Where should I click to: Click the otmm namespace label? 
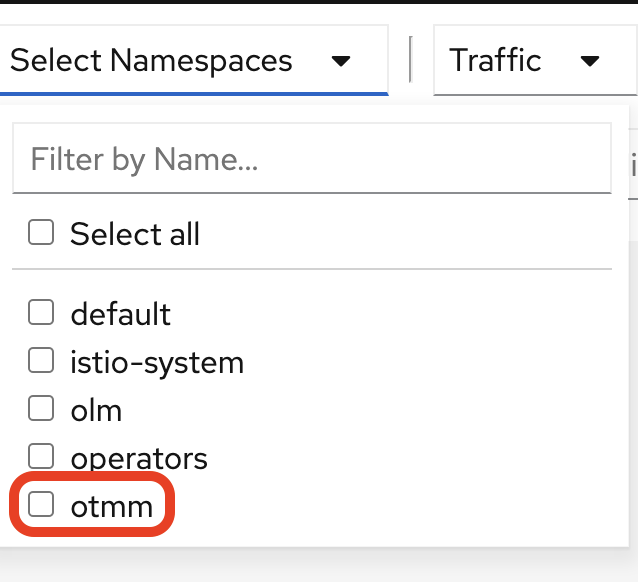[112, 507]
